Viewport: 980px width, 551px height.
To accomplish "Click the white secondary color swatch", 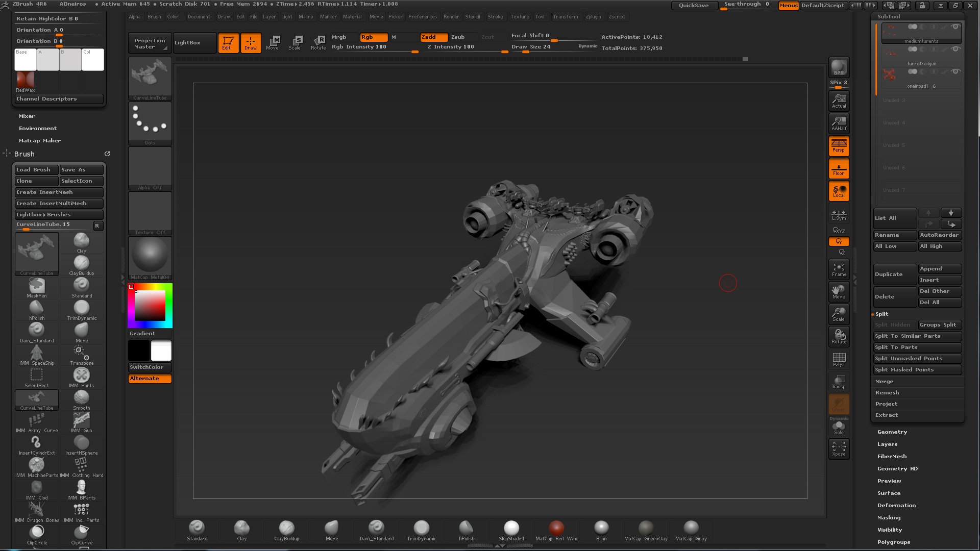I will tap(161, 351).
